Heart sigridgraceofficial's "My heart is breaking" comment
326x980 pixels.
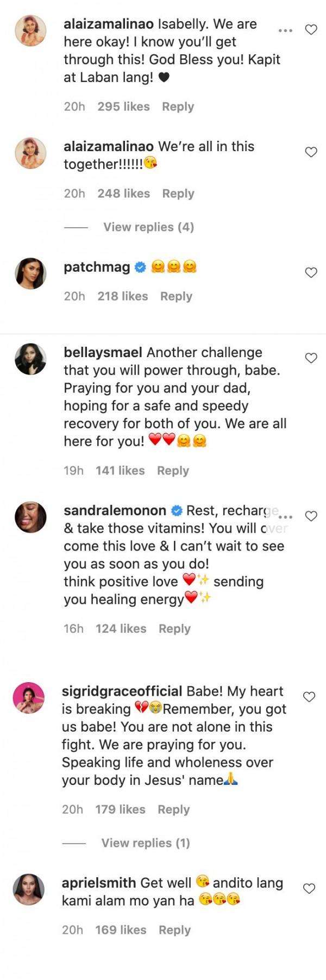point(309,697)
